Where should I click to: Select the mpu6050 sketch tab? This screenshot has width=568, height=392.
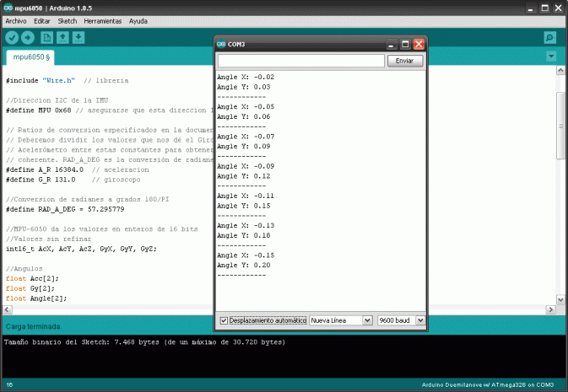(x=30, y=57)
